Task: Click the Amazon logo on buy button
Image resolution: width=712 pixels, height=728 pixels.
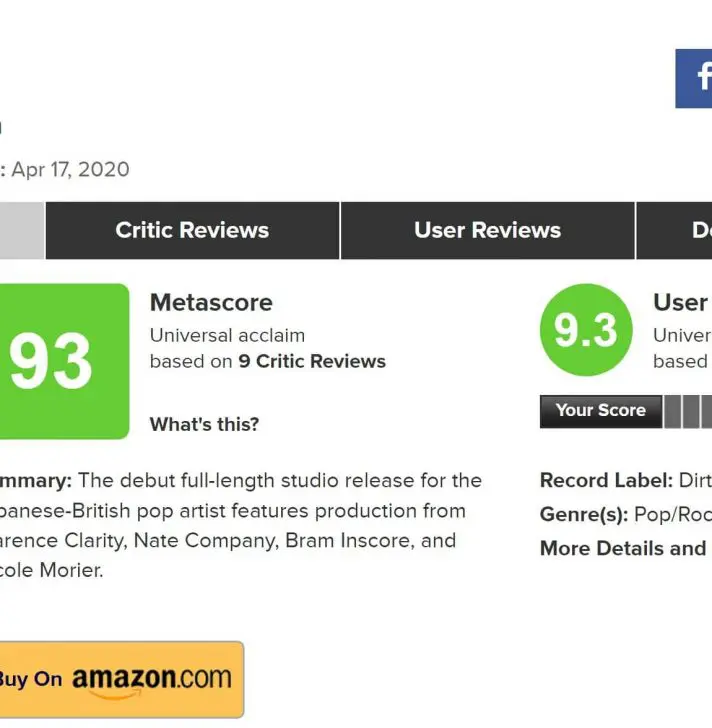Action: pyautogui.click(x=152, y=679)
